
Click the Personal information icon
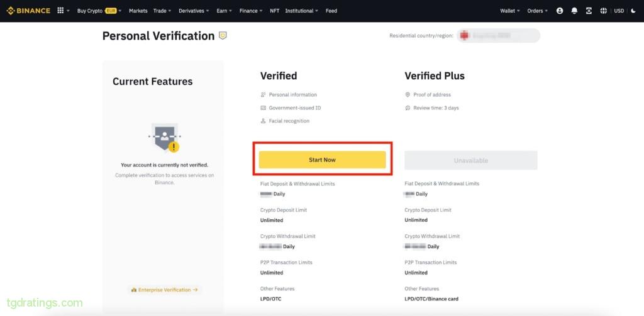click(264, 95)
